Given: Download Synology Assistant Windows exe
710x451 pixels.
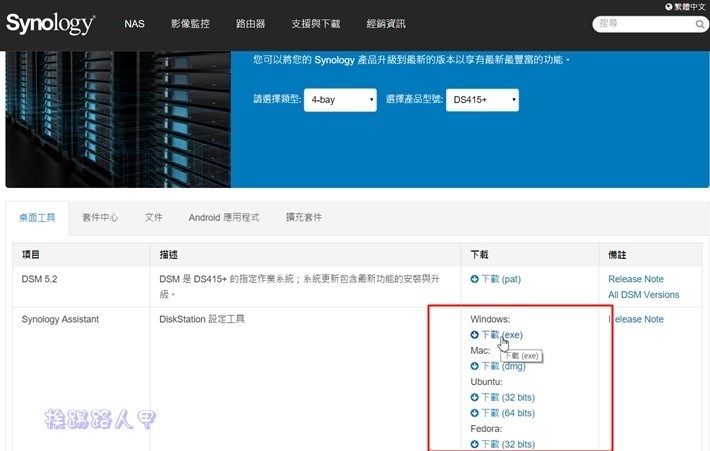Looking at the screenshot, I should [502, 335].
